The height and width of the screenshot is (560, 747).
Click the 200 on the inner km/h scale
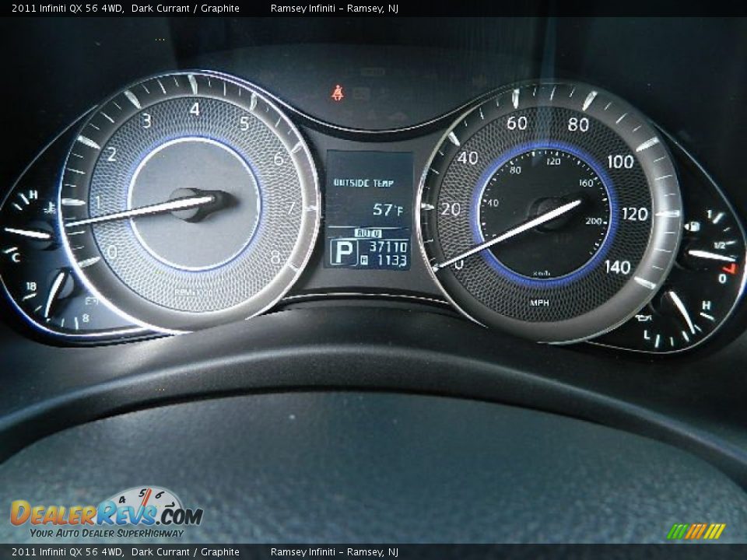(594, 221)
